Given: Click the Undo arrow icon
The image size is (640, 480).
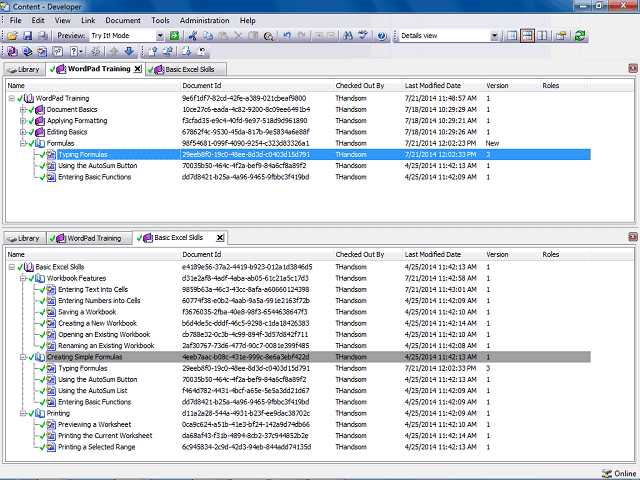Looking at the screenshot, I should pyautogui.click(x=287, y=36).
